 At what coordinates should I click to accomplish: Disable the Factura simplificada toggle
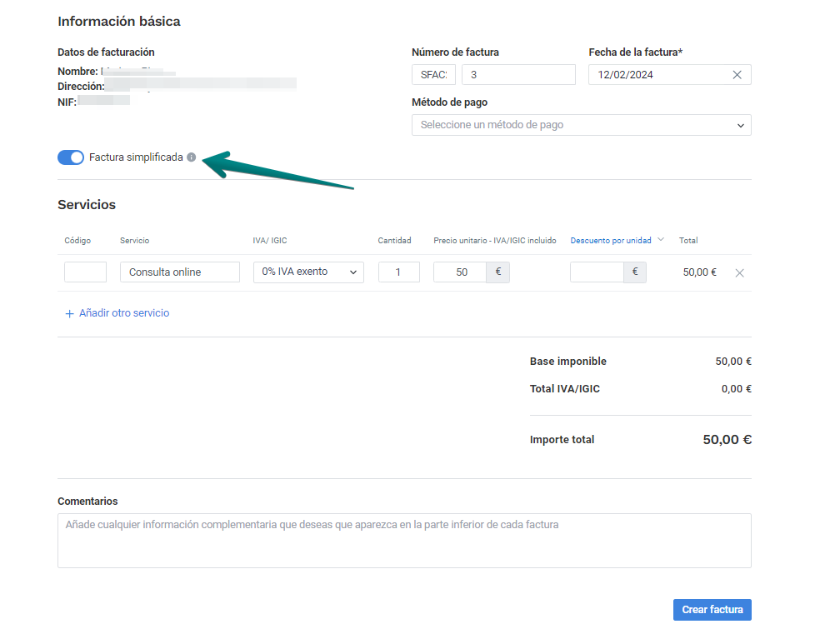(x=71, y=157)
